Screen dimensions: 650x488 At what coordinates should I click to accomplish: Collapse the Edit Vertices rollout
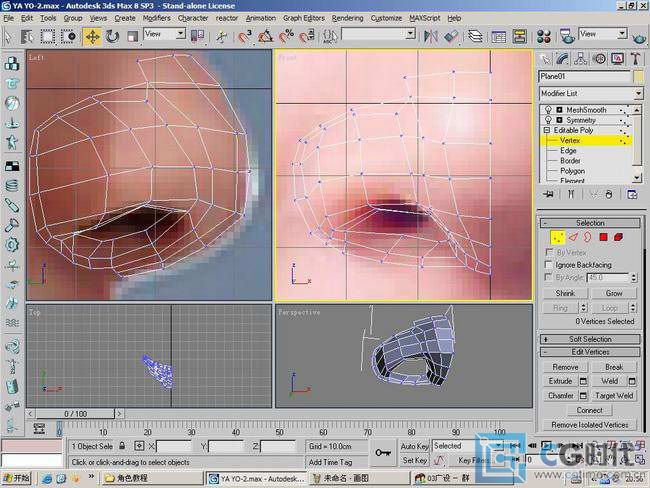[x=590, y=352]
